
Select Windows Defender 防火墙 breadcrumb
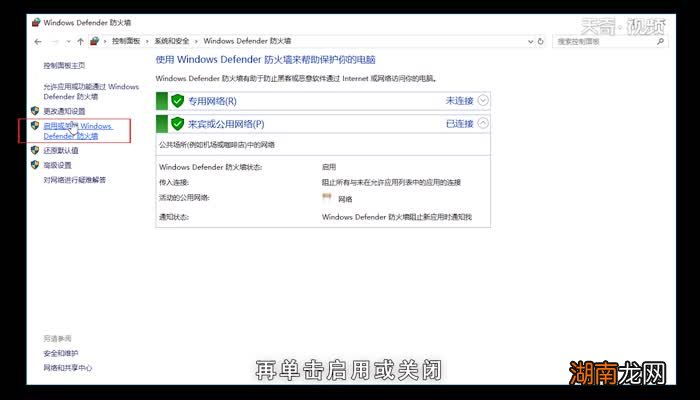(247, 41)
